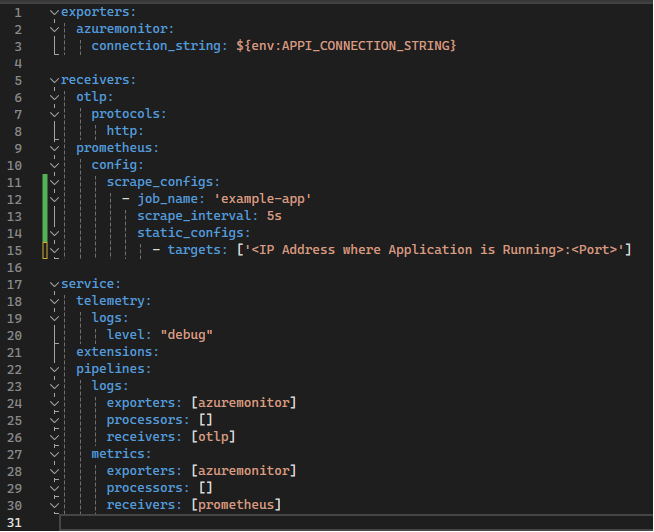Click the 'scrape_interval:' key

click(198, 216)
